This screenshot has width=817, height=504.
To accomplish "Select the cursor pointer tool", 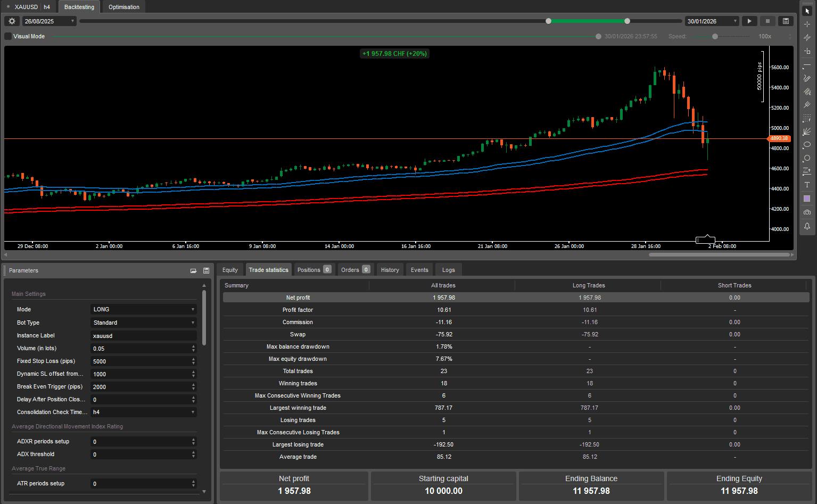I will click(807, 11).
